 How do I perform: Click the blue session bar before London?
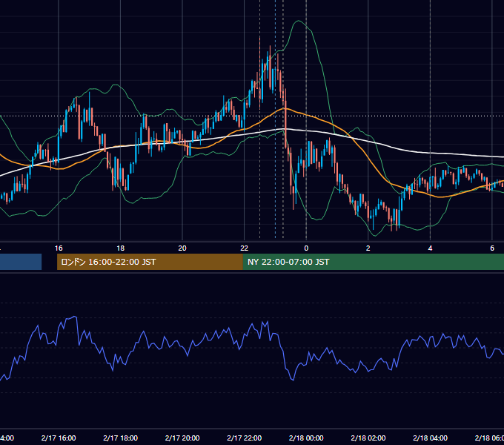[x=21, y=262]
